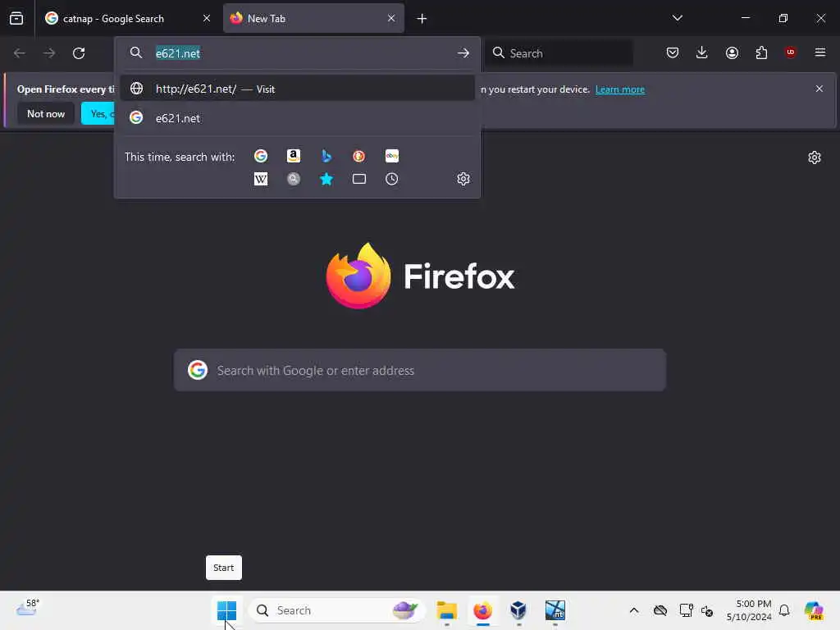This screenshot has height=630, width=840.
Task: Expand the list all tabs chevron
Action: point(677,18)
